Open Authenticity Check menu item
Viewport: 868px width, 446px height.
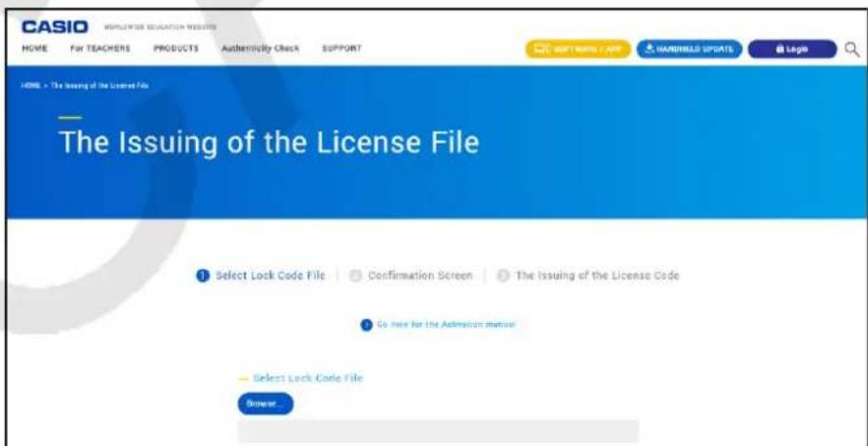point(260,49)
